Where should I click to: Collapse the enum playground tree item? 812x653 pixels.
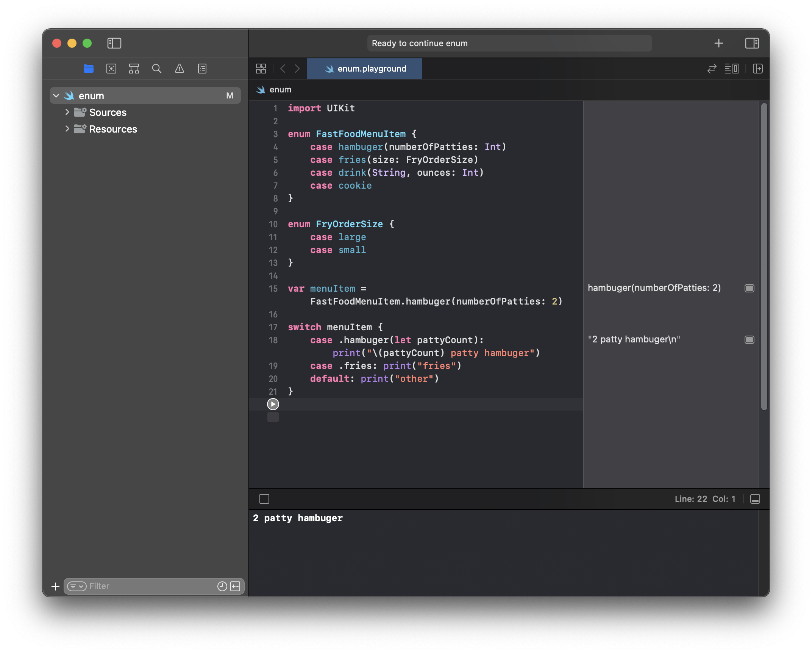(56, 96)
